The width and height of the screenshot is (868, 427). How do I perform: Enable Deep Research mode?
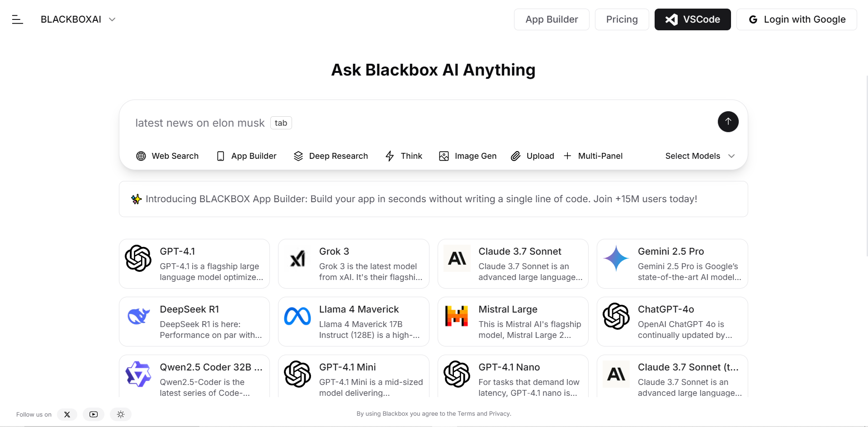(x=330, y=156)
